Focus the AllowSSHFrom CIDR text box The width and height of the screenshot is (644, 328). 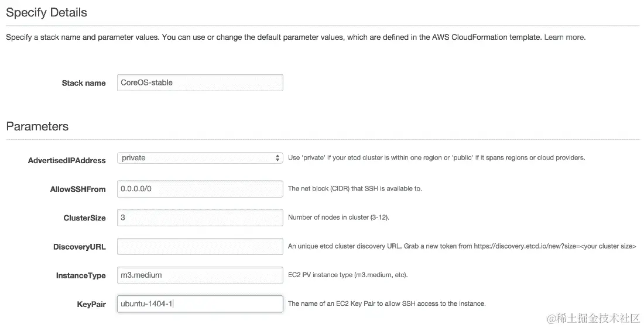200,189
